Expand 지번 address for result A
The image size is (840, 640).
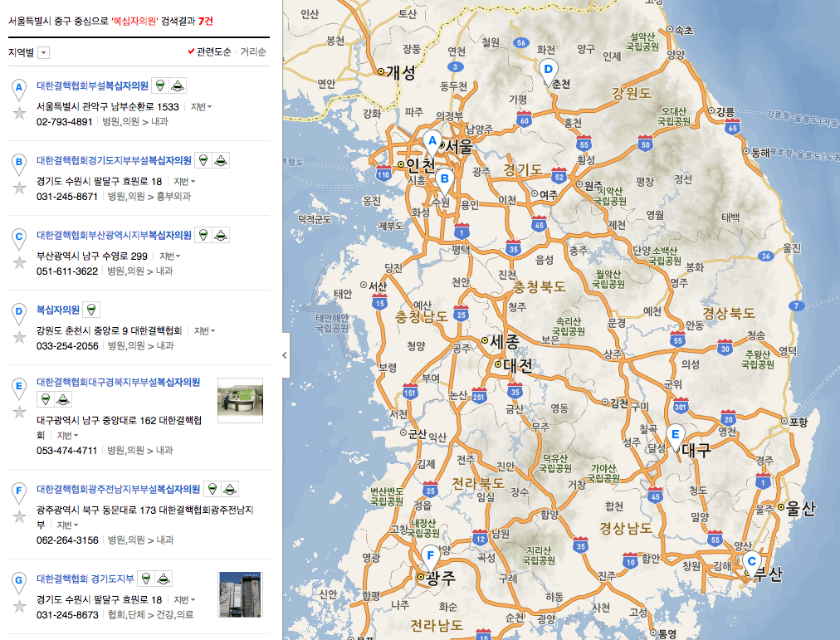202,107
